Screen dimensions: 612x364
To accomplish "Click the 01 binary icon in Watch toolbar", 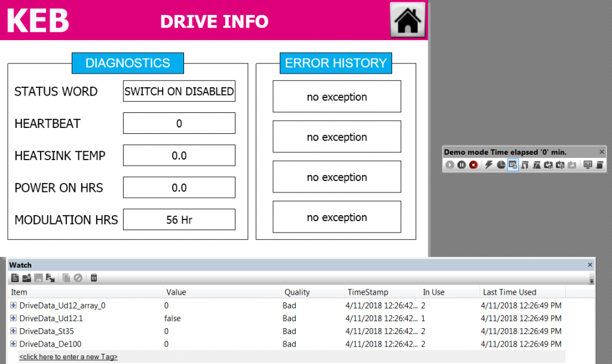I will 94,278.
